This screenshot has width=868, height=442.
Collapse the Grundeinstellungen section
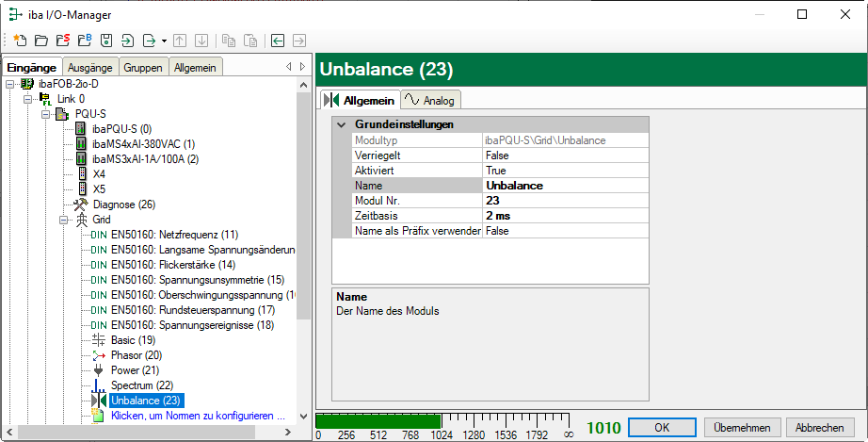[341, 124]
